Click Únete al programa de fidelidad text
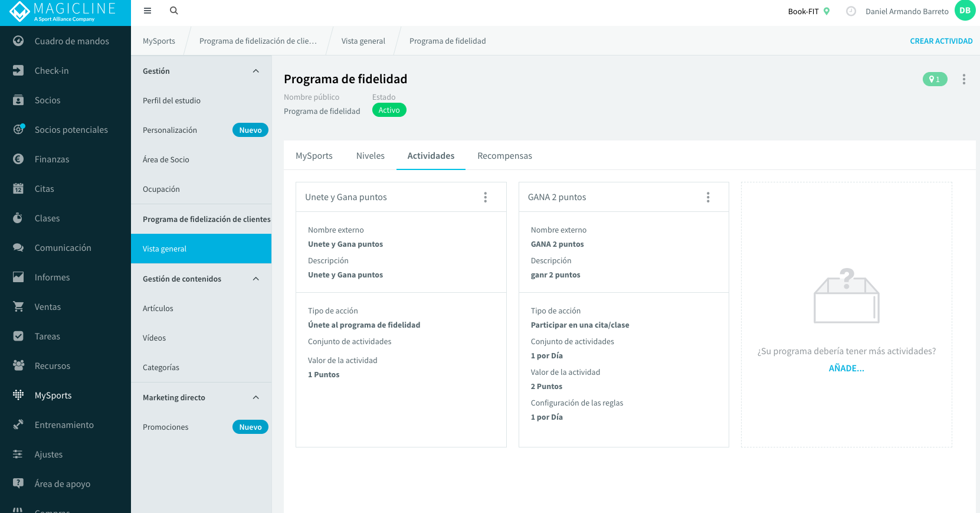980x513 pixels. point(364,325)
